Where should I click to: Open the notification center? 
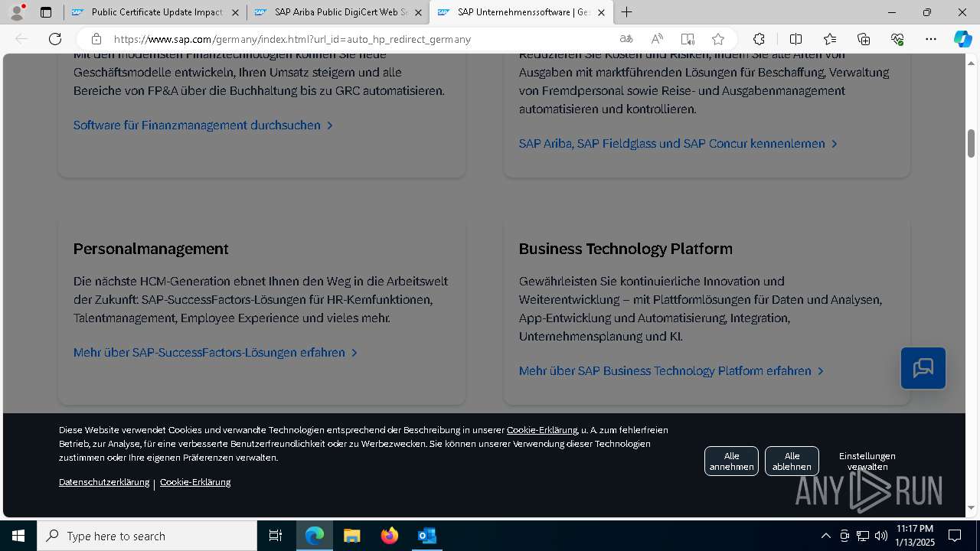[955, 536]
